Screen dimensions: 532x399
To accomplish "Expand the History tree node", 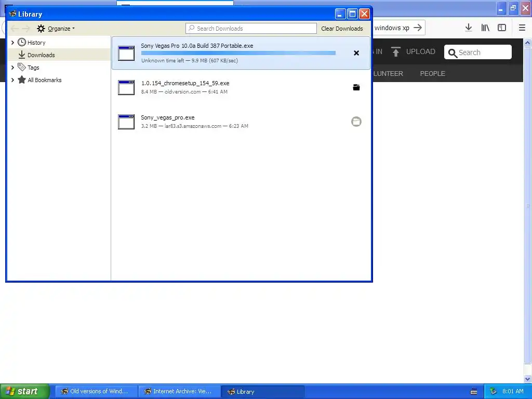I will click(x=12, y=43).
